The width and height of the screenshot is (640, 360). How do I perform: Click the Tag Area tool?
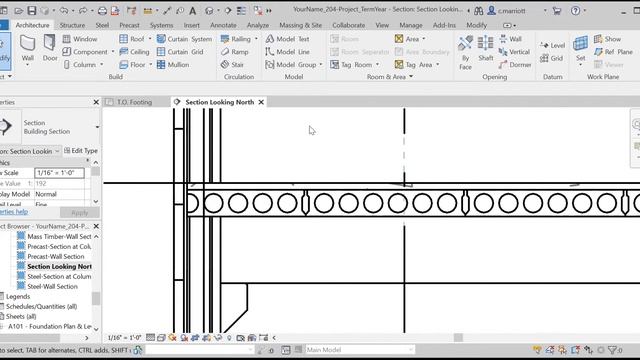pos(413,64)
